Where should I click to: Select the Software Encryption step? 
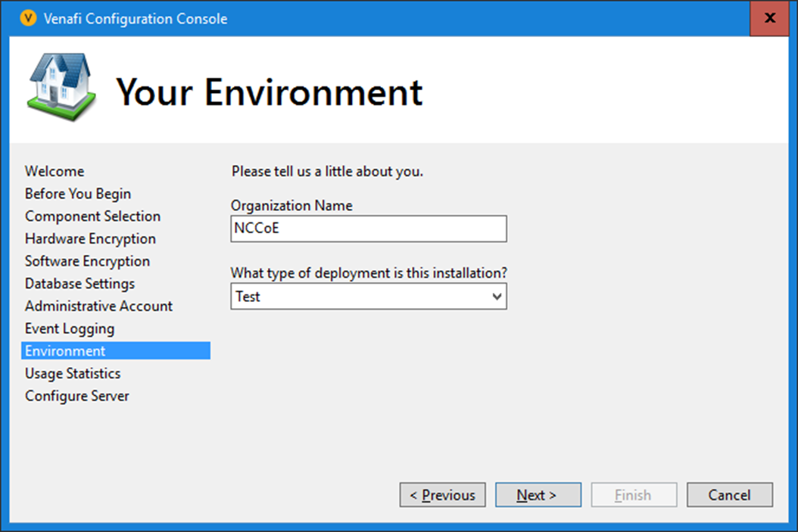click(87, 261)
